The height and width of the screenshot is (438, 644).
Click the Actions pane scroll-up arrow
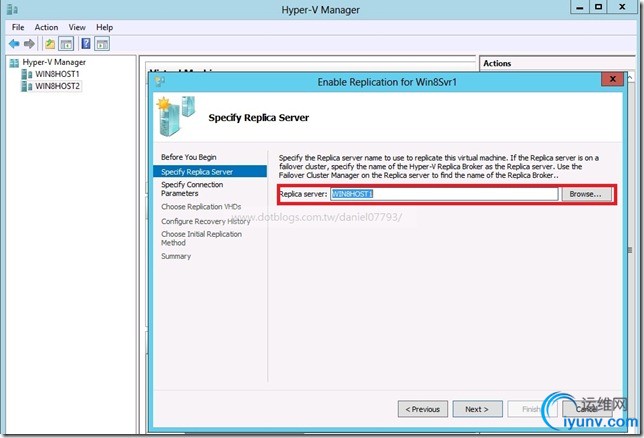coord(630,77)
